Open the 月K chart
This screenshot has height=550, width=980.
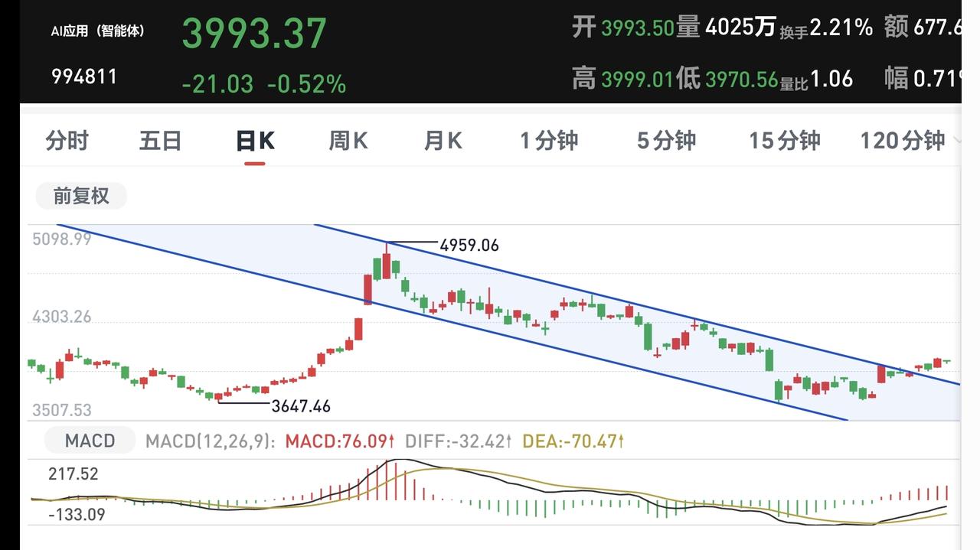[x=443, y=141]
